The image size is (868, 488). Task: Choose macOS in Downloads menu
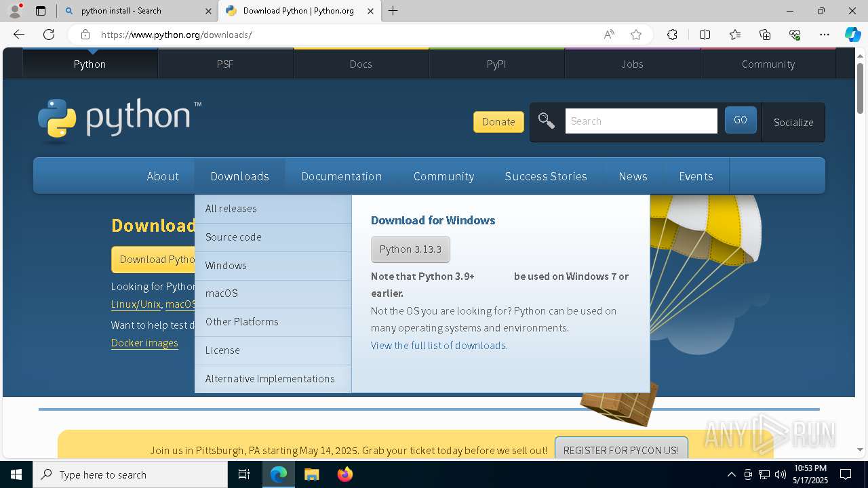pos(273,293)
